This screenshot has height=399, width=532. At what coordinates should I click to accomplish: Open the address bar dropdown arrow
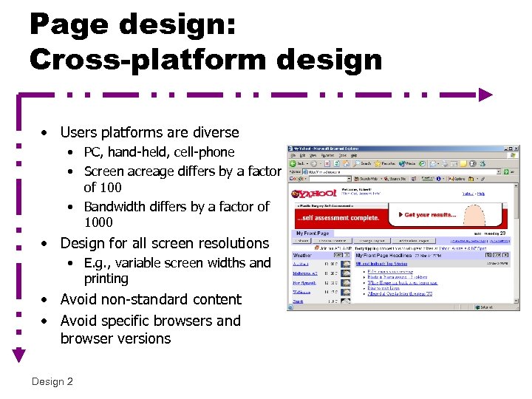(x=499, y=171)
